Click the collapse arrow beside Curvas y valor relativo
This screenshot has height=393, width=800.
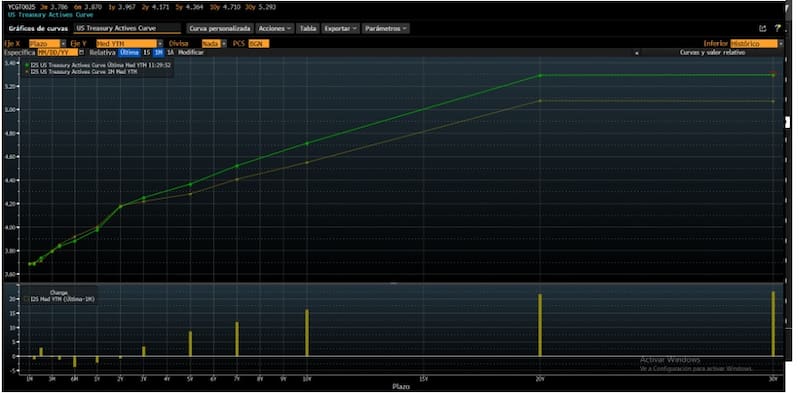(x=637, y=53)
